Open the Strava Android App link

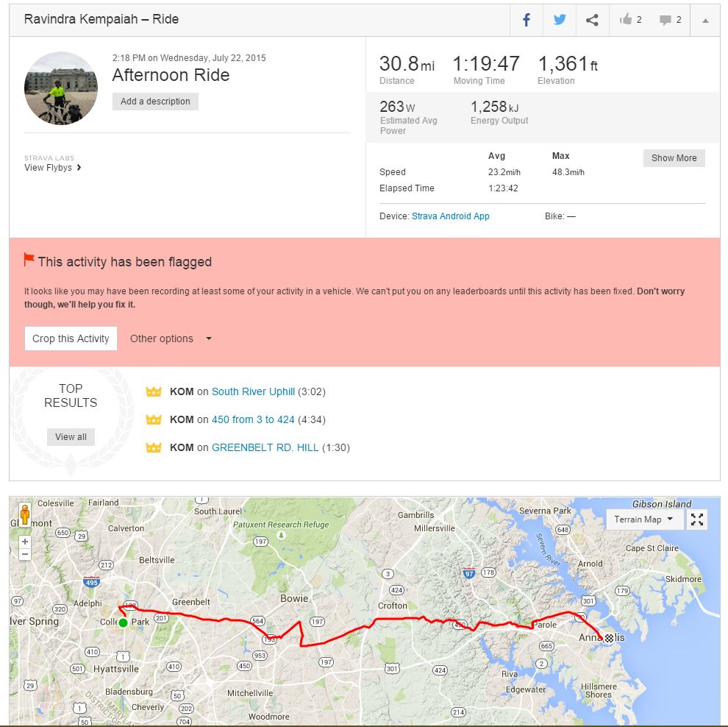[x=450, y=216]
